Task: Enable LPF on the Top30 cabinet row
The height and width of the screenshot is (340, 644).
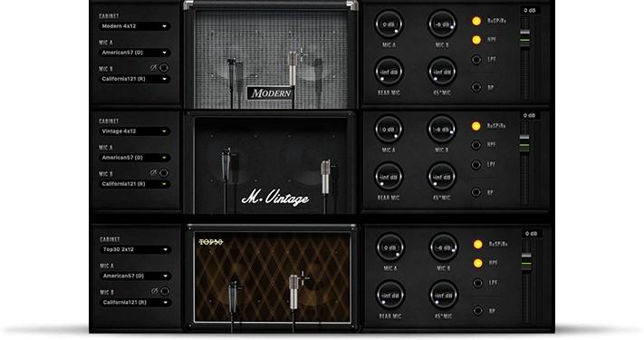Action: [477, 283]
